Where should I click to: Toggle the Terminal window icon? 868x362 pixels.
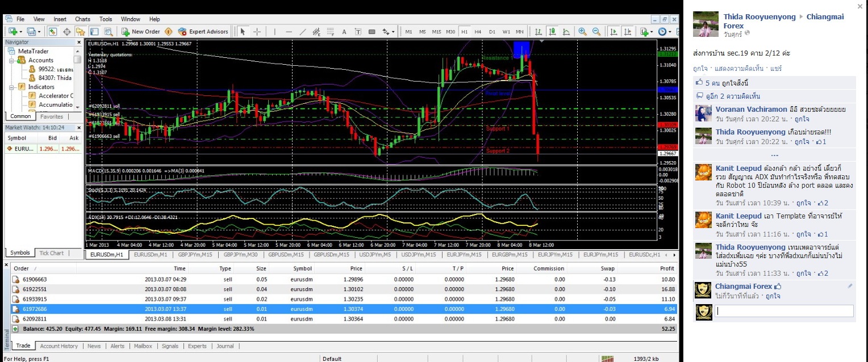coord(94,32)
